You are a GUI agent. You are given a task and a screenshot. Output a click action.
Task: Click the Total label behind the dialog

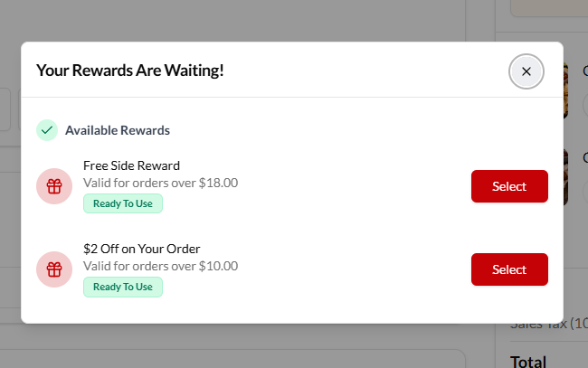click(528, 361)
